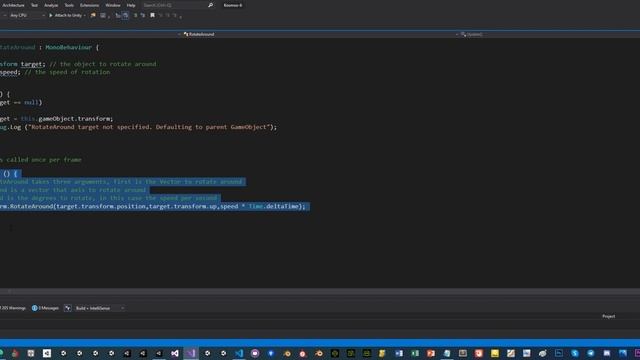Open Excel from the taskbar
This screenshot has width=640, height=360.
[415, 353]
